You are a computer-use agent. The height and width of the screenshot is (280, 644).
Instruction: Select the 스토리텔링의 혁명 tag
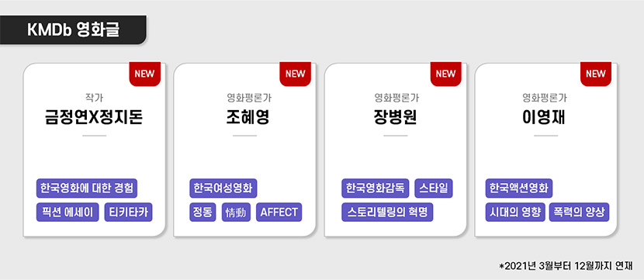[x=387, y=212]
